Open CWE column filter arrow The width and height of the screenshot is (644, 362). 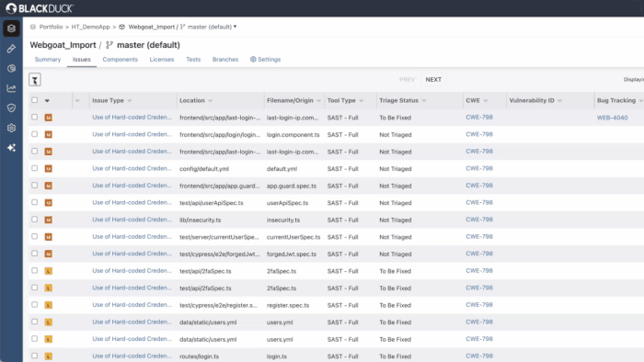(x=486, y=100)
